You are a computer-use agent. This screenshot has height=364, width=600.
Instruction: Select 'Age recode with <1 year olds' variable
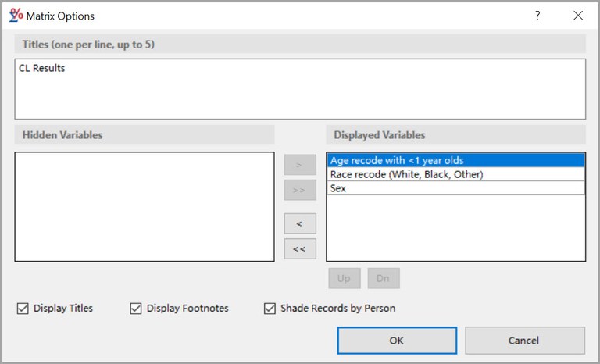pos(455,161)
